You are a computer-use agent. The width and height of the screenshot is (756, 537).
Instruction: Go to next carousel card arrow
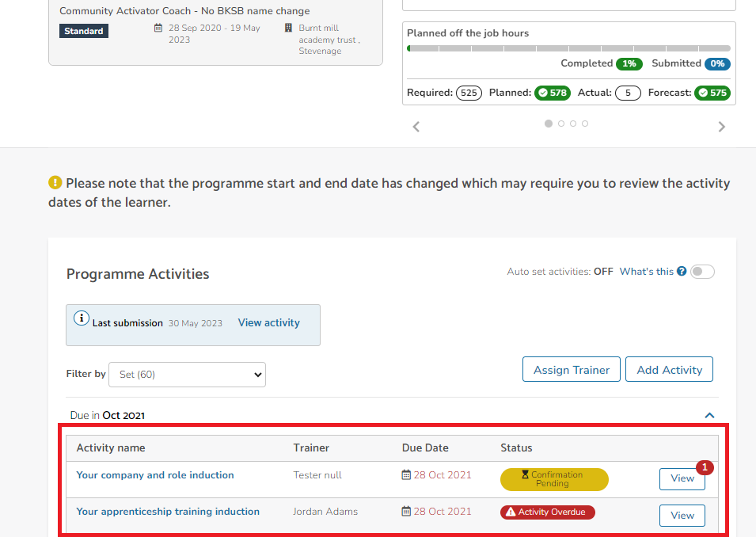[x=721, y=127]
